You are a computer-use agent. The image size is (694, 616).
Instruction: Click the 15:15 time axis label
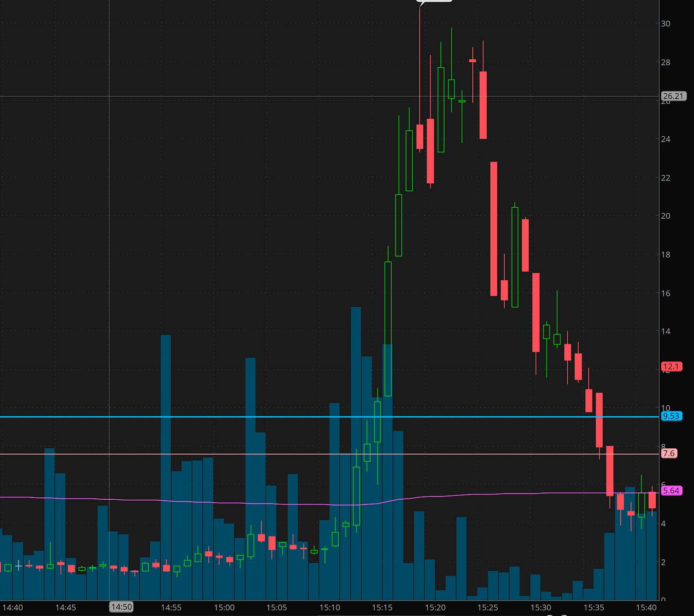pyautogui.click(x=382, y=607)
